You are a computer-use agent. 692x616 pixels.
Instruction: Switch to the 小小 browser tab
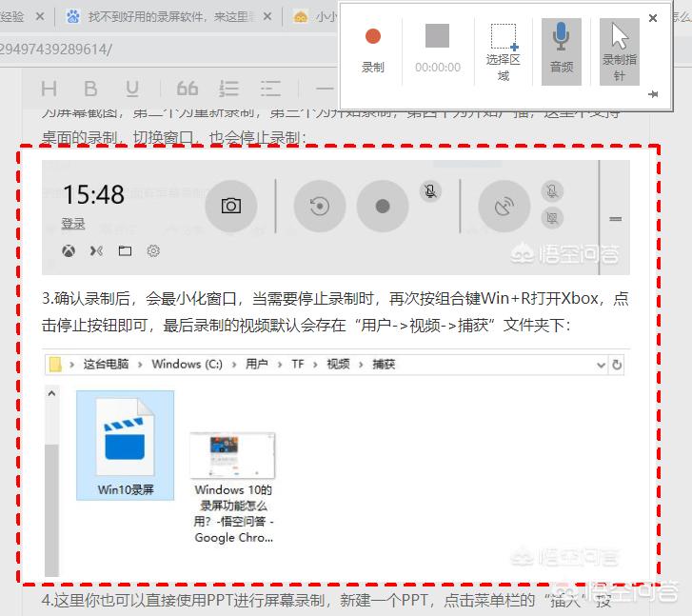point(314,17)
